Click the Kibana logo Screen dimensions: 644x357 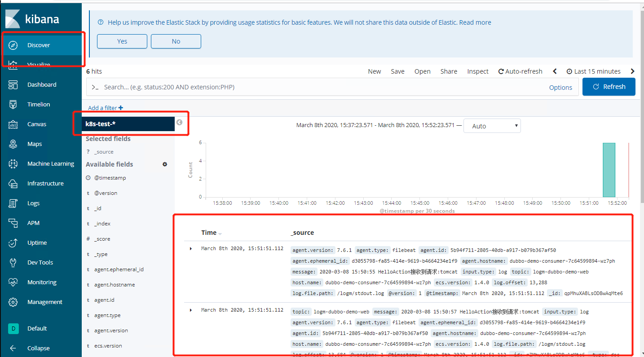click(x=32, y=19)
